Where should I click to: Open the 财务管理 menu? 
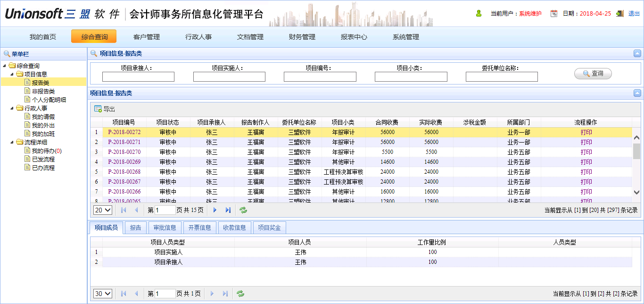coord(302,37)
